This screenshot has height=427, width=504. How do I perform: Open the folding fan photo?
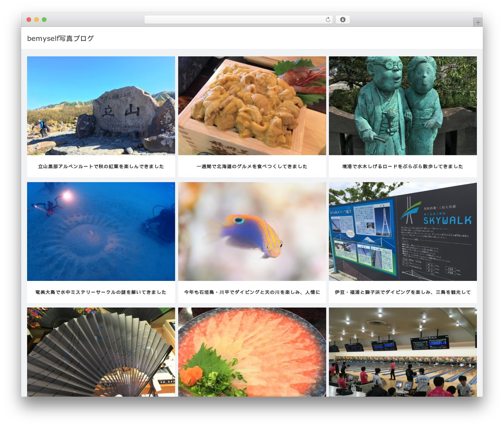pyautogui.click(x=101, y=352)
